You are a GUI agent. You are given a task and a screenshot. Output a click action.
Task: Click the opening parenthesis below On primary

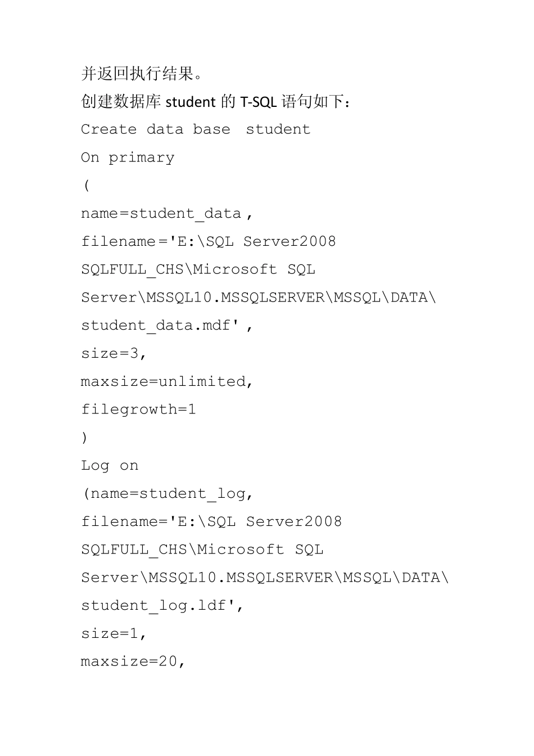pyautogui.click(x=87, y=186)
